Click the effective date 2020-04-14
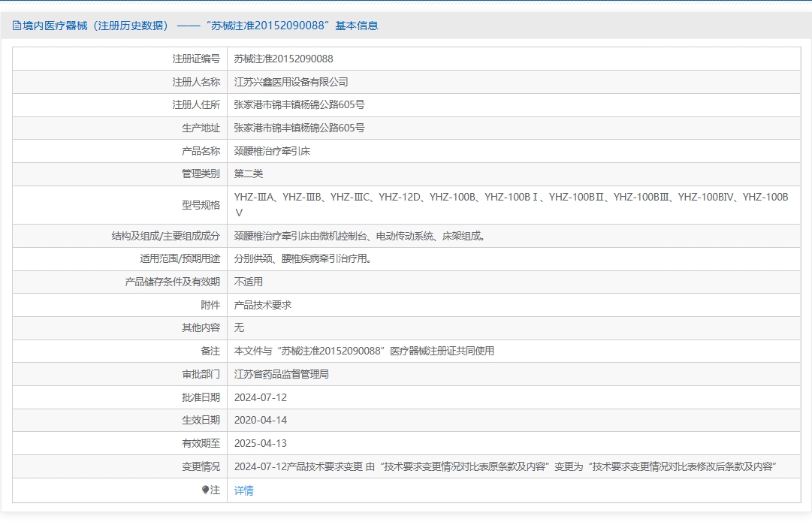 (x=261, y=420)
